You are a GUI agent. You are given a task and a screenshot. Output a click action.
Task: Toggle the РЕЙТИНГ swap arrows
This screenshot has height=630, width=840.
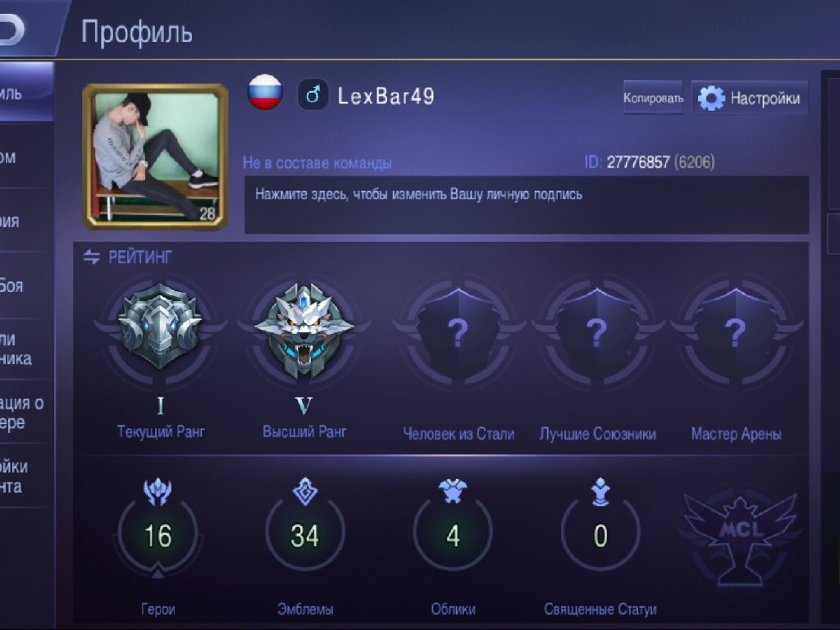92,257
